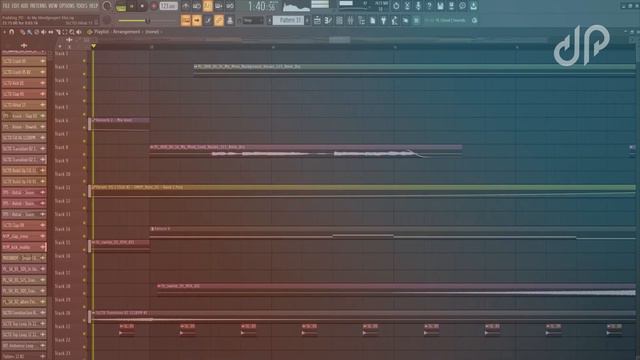The height and width of the screenshot is (360, 640).
Task: Open the mixer icon
Action: coord(350,20)
